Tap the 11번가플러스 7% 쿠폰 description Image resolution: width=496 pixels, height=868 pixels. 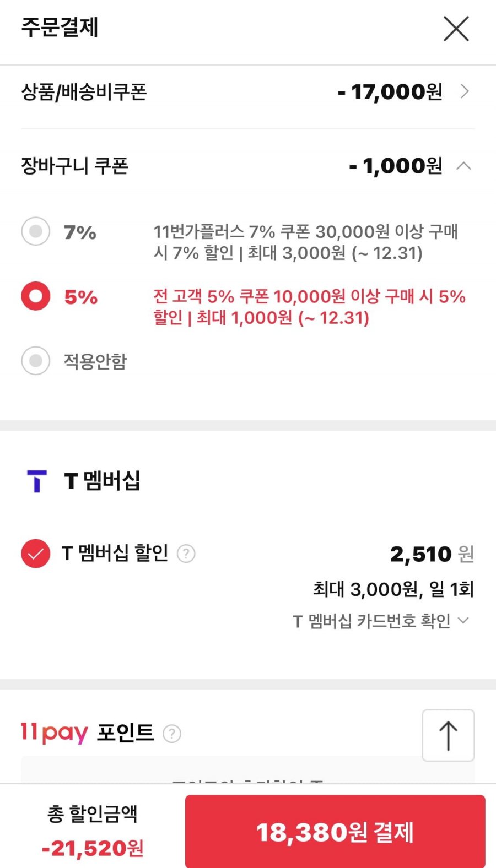(305, 242)
